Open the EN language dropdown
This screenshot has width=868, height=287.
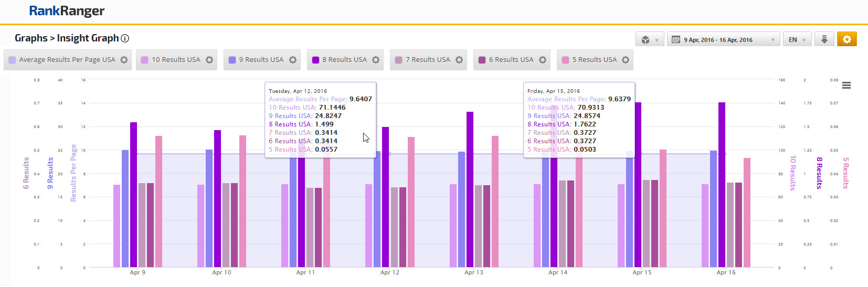(797, 40)
